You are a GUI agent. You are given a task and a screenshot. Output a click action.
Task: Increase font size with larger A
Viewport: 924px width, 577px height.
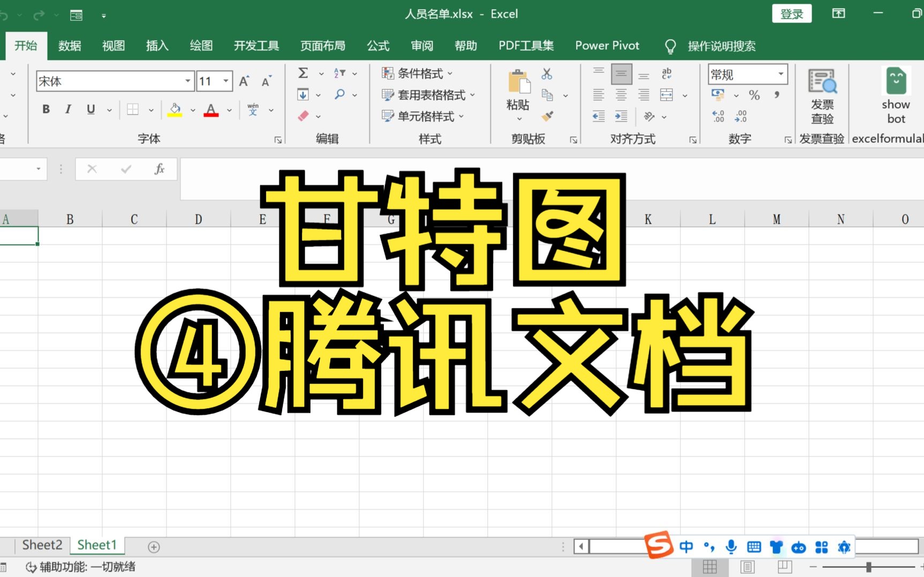coord(244,81)
